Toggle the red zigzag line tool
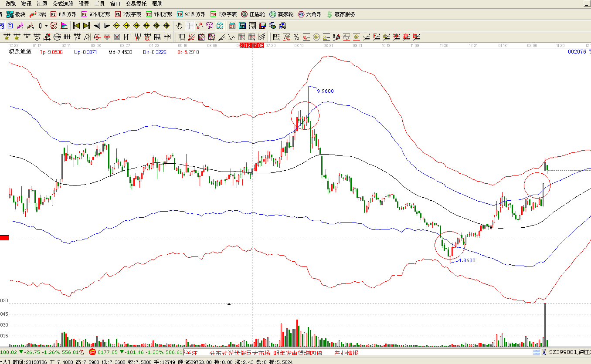The image size is (591, 364). click(200, 26)
